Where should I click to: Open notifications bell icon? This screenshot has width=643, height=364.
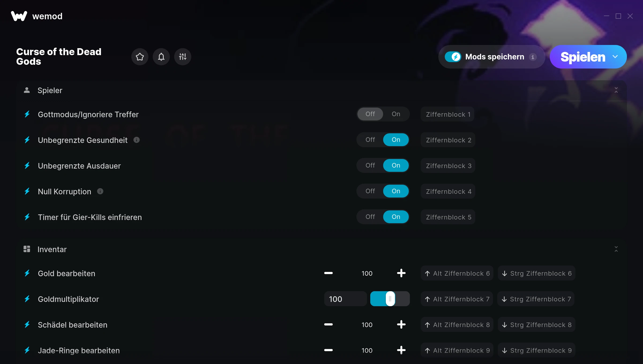161,57
